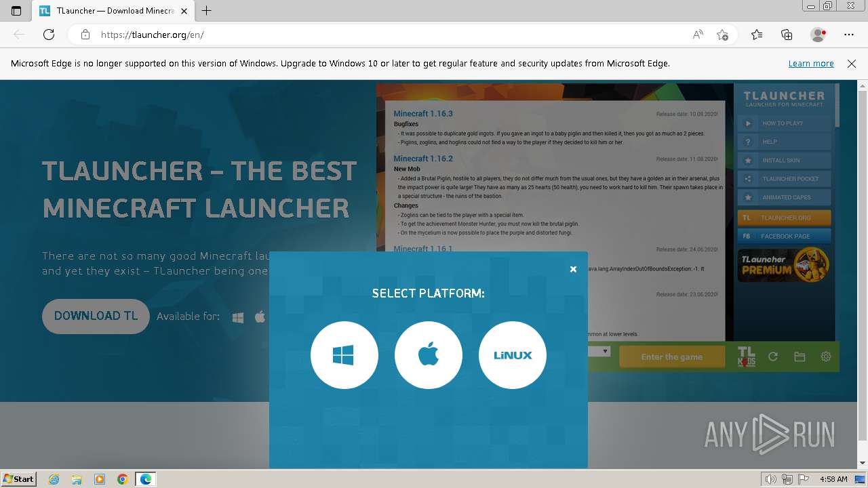Image resolution: width=868 pixels, height=488 pixels.
Task: Click launcher refresh icon
Action: coord(772,357)
